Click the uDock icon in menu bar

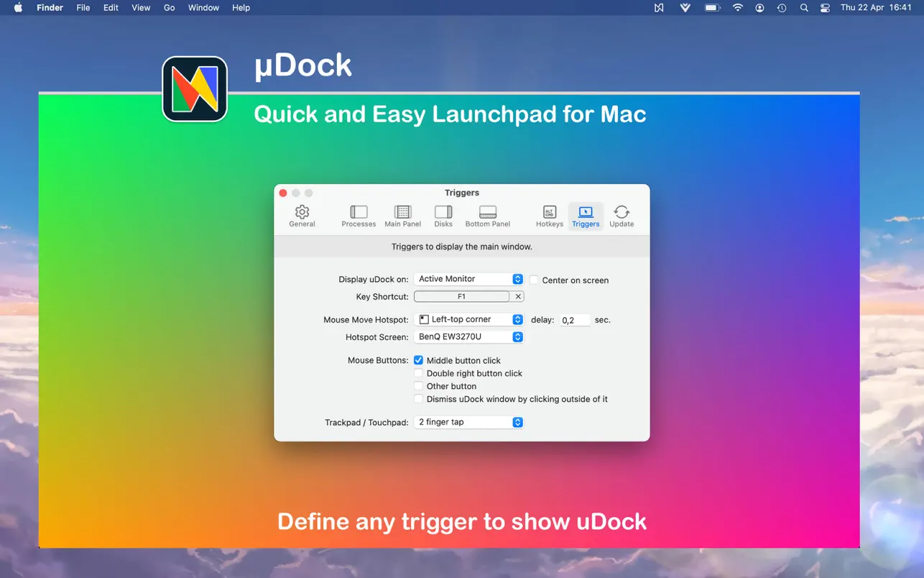click(x=659, y=8)
